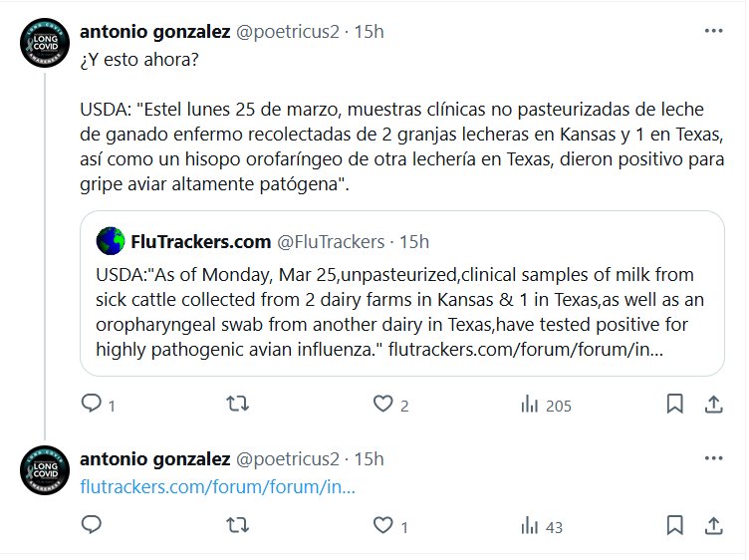This screenshot has height=560, width=749.
Task: Bookmark the second tweet with the link
Action: pyautogui.click(x=674, y=524)
